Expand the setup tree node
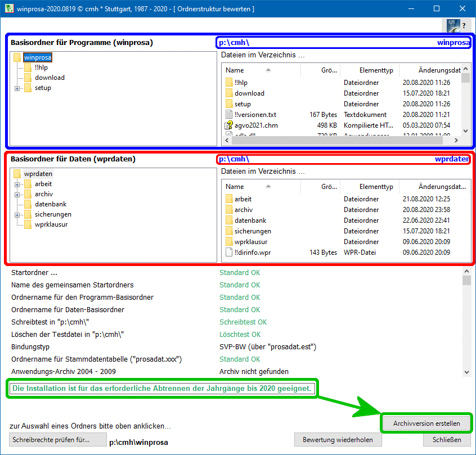Image resolution: width=476 pixels, height=455 pixels. (17, 88)
